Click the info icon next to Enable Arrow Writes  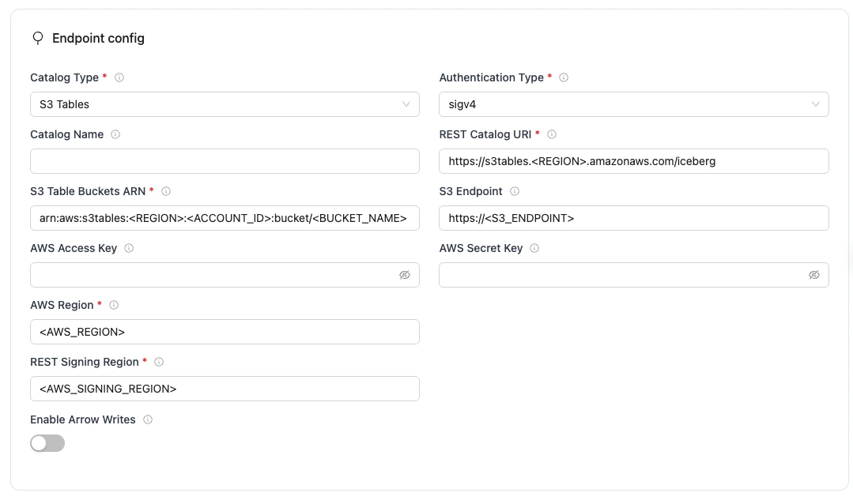147,419
